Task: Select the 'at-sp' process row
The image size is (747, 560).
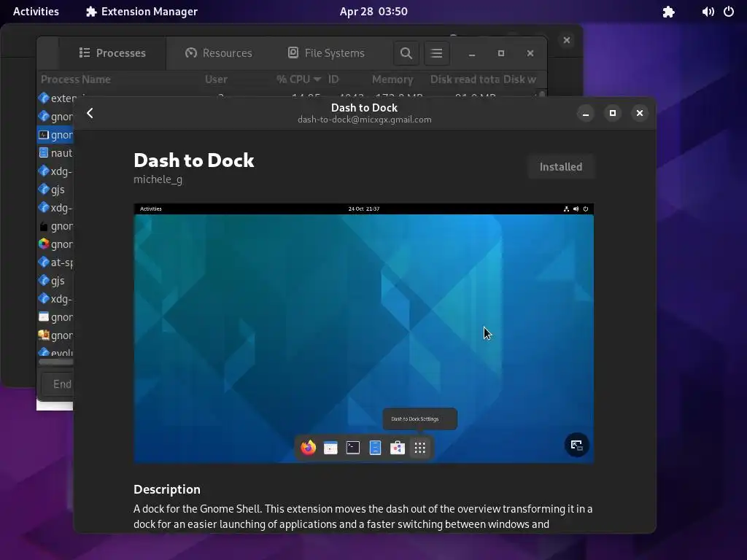Action: point(55,262)
